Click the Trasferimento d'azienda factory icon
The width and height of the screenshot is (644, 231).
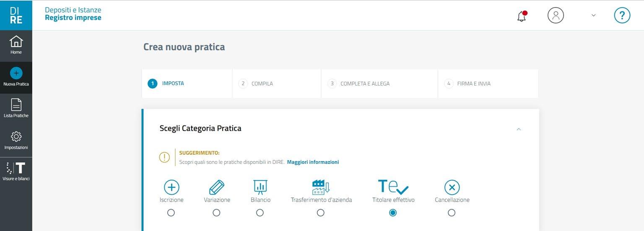[321, 187]
